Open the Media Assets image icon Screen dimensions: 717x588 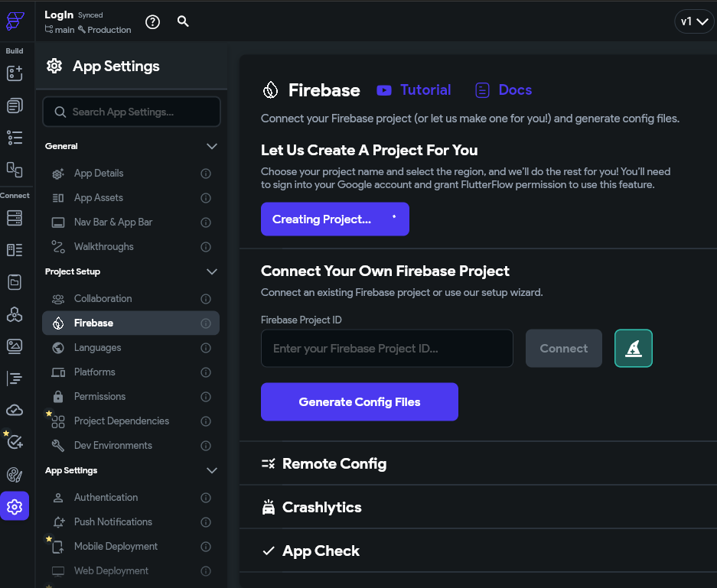[x=15, y=346]
